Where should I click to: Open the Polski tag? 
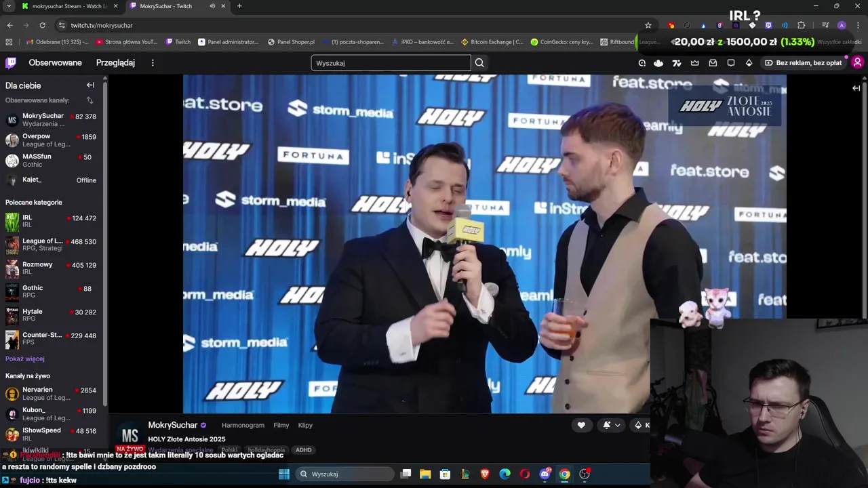point(229,450)
